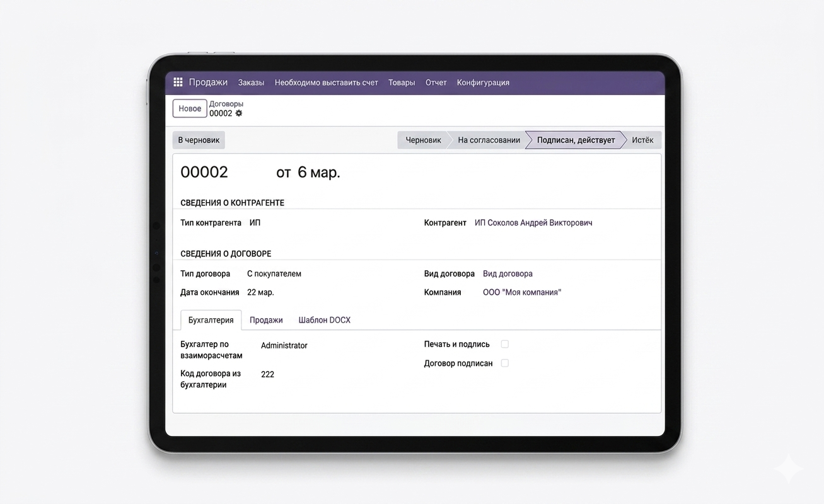The width and height of the screenshot is (824, 504).
Task: Open company ООО "Моя компания"
Action: (x=521, y=292)
